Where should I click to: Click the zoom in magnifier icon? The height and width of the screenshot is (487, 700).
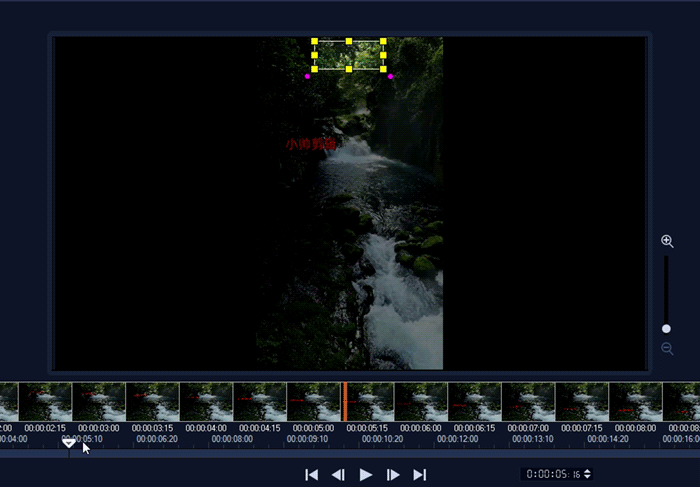(x=667, y=241)
